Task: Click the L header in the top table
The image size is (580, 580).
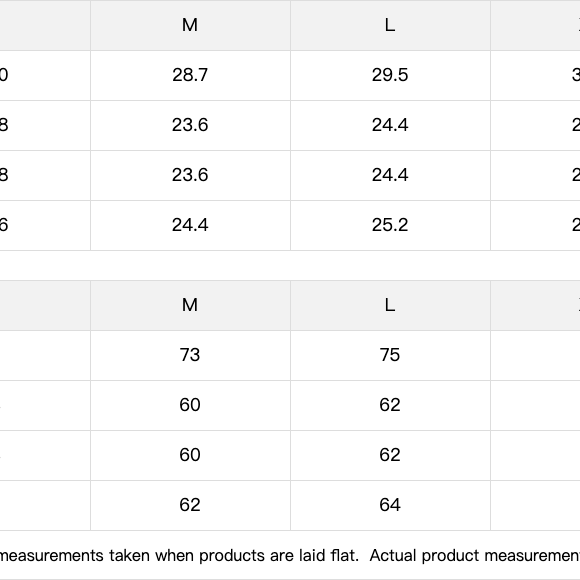Action: 390,25
